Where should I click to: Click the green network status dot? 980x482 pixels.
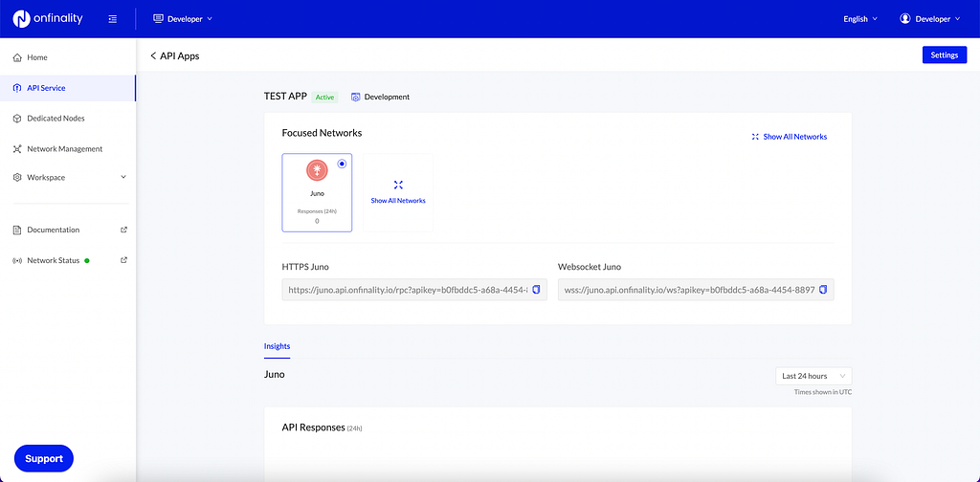point(86,260)
